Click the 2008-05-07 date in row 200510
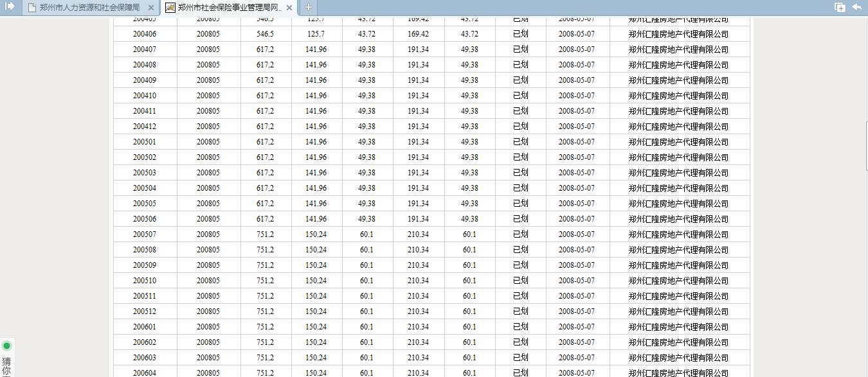 [577, 281]
